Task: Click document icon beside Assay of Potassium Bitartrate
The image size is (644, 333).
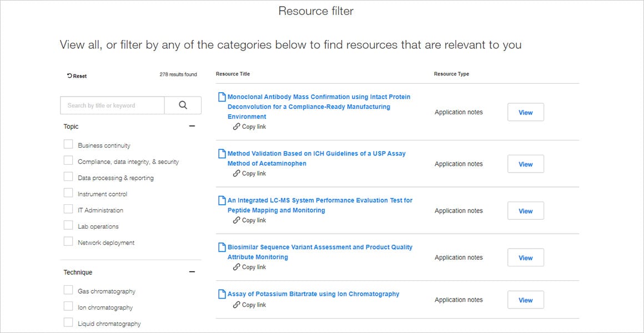Action: click(x=222, y=295)
